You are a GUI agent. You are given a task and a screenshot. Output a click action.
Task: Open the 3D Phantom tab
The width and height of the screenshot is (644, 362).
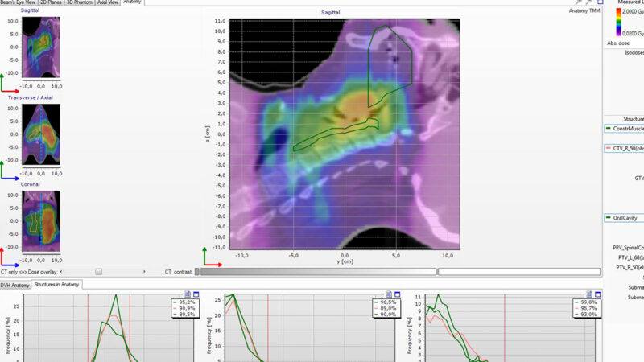click(x=80, y=3)
